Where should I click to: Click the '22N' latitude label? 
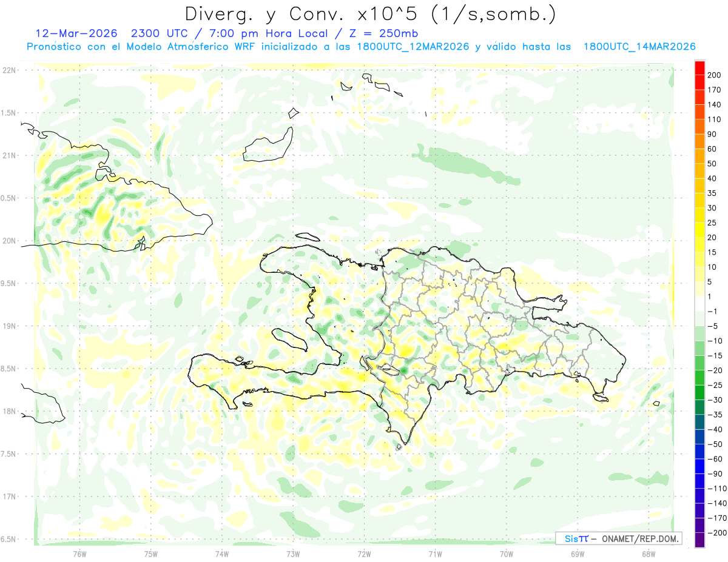8,70
